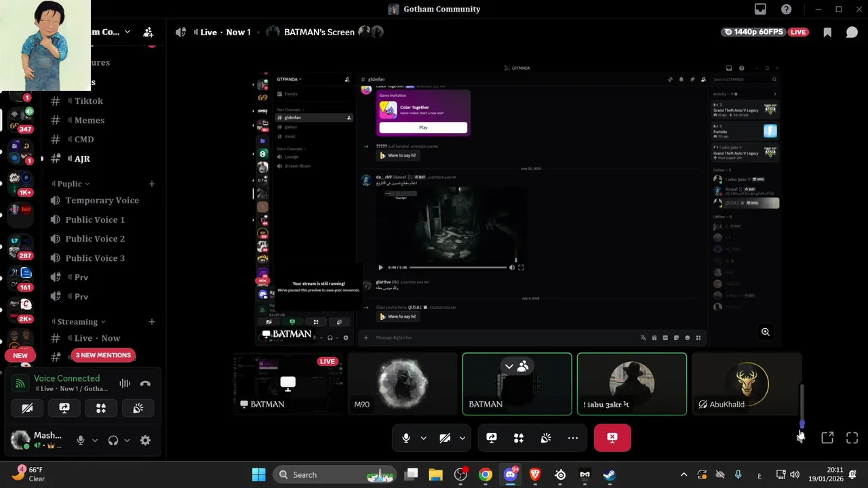Open camera options arrow in control bar
Screen dimensions: 868x488
click(462, 438)
